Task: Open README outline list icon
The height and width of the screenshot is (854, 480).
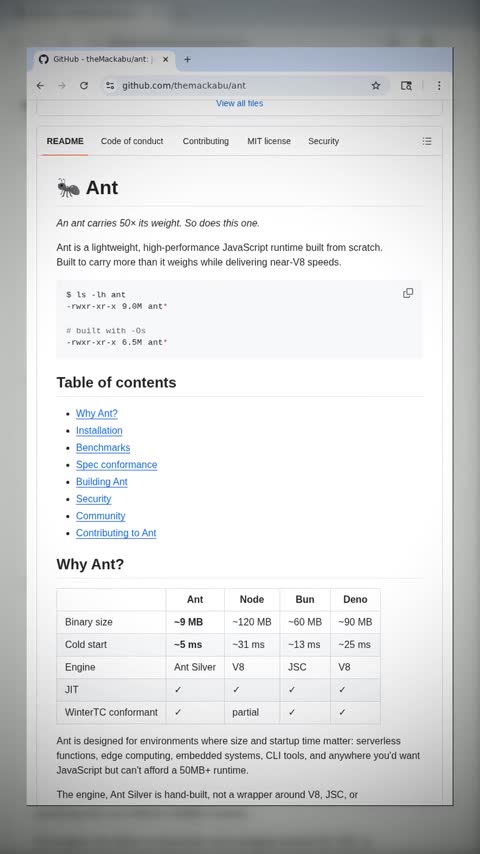Action: coord(427,141)
